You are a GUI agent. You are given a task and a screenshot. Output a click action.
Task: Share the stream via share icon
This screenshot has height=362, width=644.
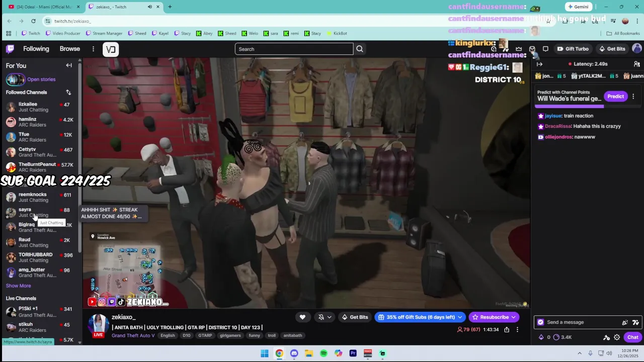point(507,330)
